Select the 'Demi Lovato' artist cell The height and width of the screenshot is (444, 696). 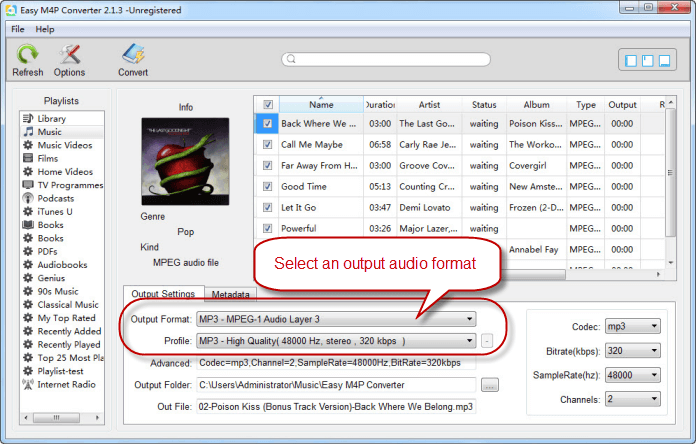(425, 207)
